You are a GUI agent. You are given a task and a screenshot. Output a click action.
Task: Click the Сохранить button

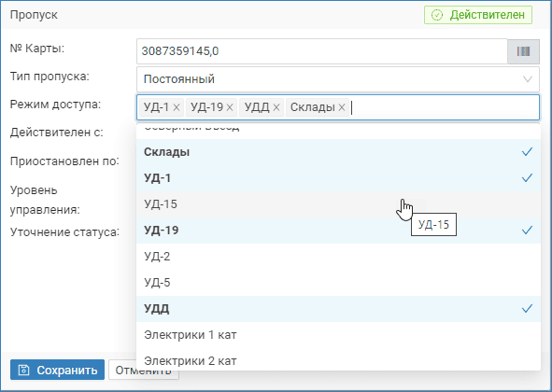(57, 370)
